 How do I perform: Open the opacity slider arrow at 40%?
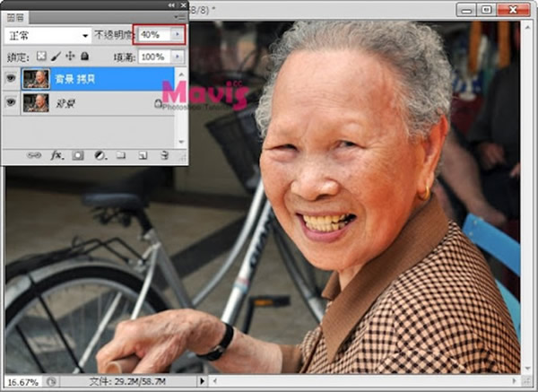(178, 34)
